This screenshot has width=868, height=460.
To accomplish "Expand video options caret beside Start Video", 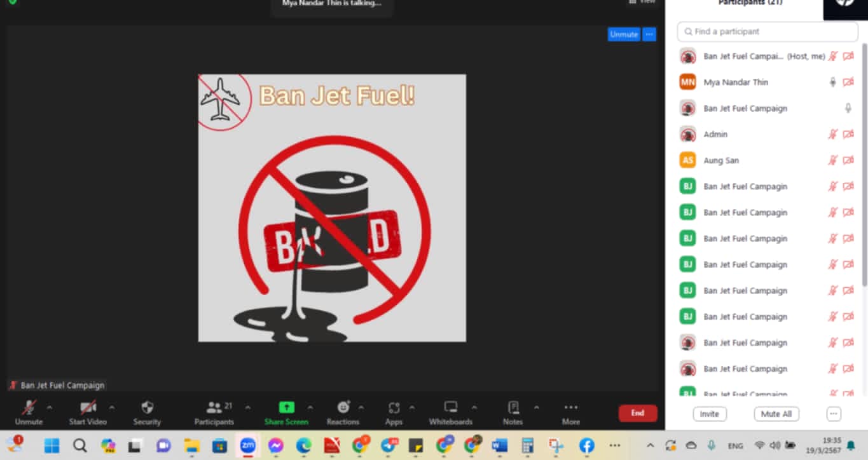I will tap(112, 407).
